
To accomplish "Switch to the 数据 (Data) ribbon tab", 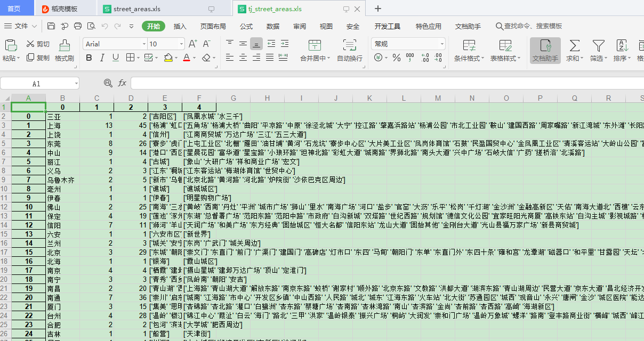I will tap(273, 26).
